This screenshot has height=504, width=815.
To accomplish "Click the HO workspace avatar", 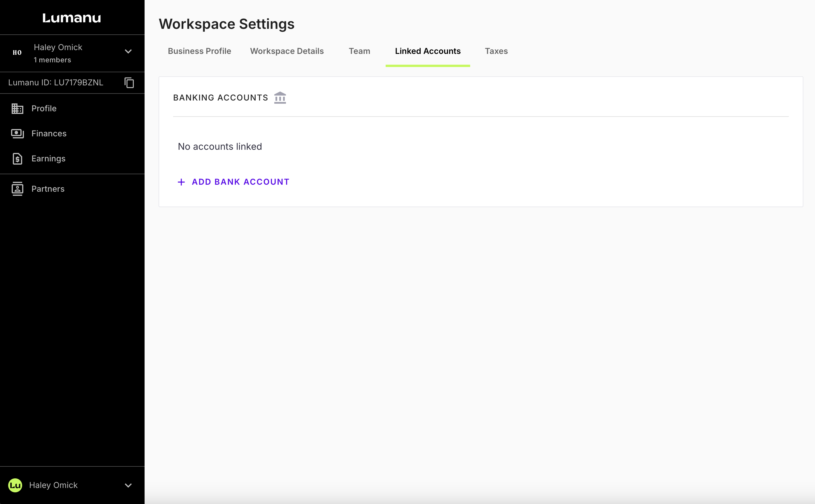I will point(17,52).
